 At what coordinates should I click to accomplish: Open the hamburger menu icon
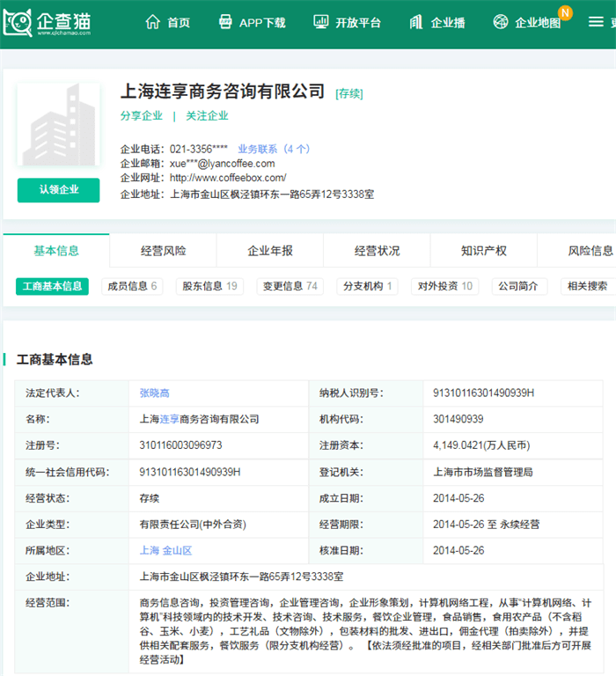coord(596,21)
